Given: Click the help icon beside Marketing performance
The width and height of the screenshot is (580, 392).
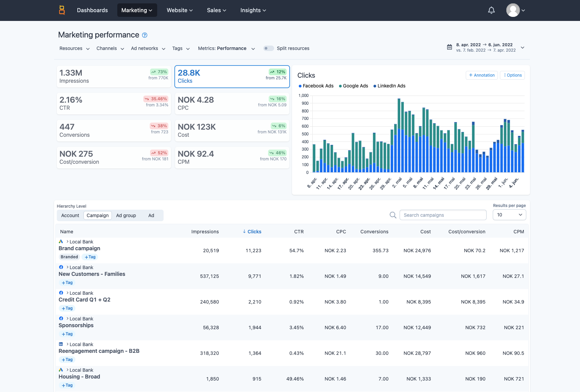Looking at the screenshot, I should click(x=145, y=35).
